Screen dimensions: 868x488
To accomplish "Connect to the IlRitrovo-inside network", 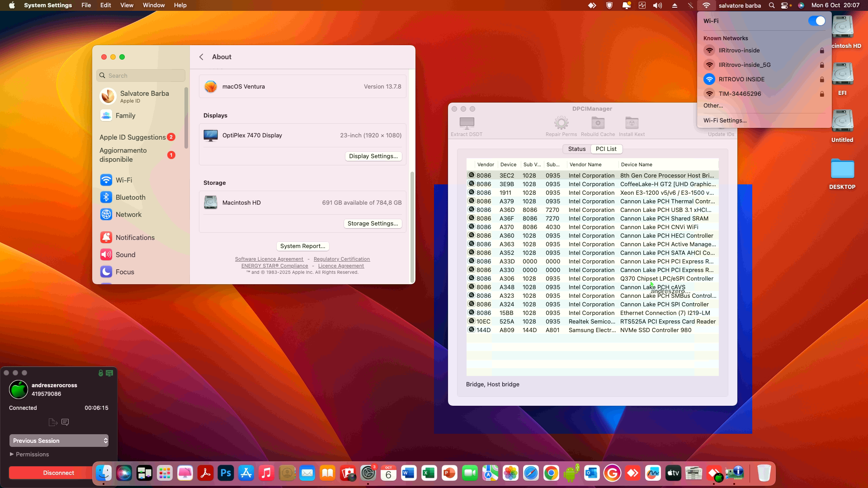I will [x=764, y=51].
